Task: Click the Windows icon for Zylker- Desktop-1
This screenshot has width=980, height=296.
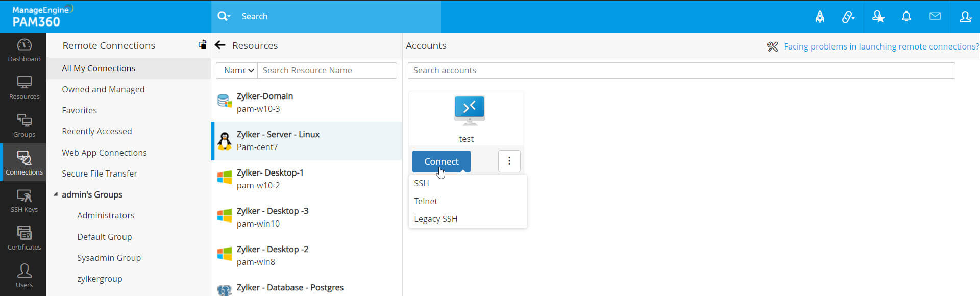Action: 225,178
